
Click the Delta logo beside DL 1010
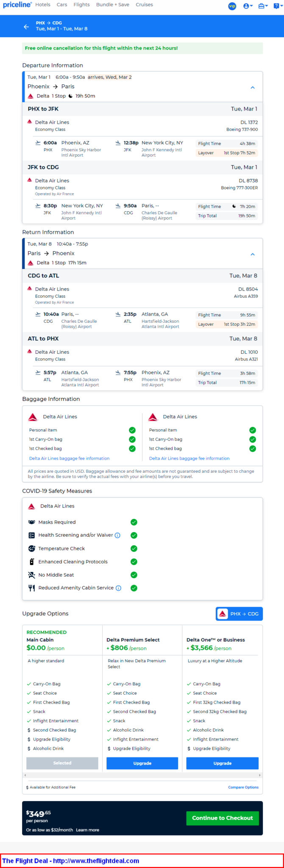tap(30, 352)
